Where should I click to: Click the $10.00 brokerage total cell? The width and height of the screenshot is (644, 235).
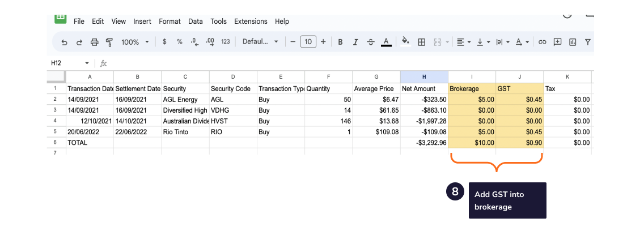(472, 143)
